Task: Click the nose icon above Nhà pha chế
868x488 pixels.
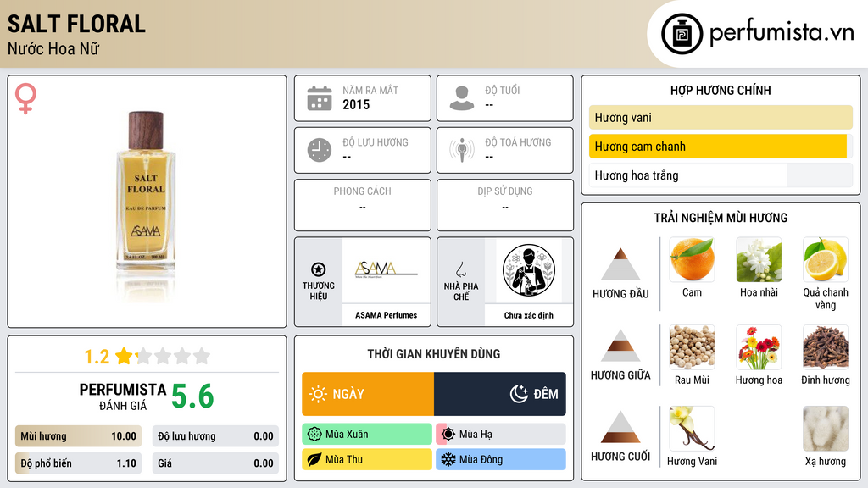Action: click(460, 269)
